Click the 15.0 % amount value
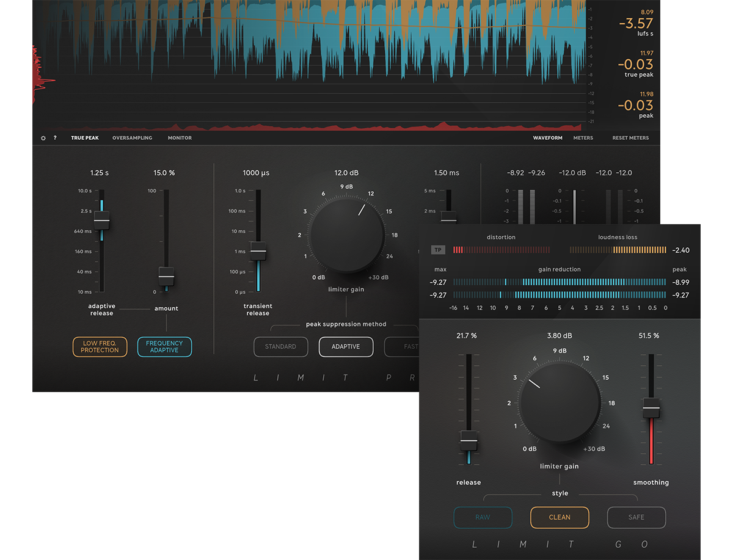Image resolution: width=733 pixels, height=560 pixels. (164, 173)
